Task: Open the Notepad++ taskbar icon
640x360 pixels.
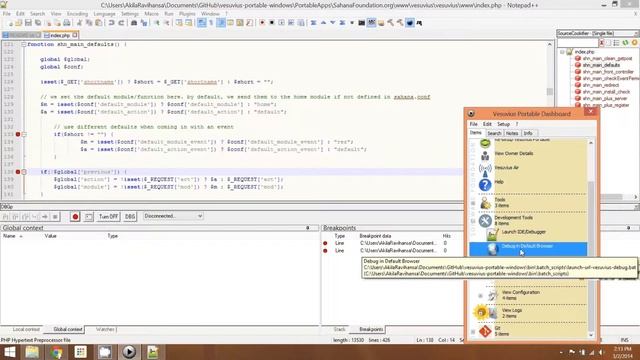Action: 153,352
